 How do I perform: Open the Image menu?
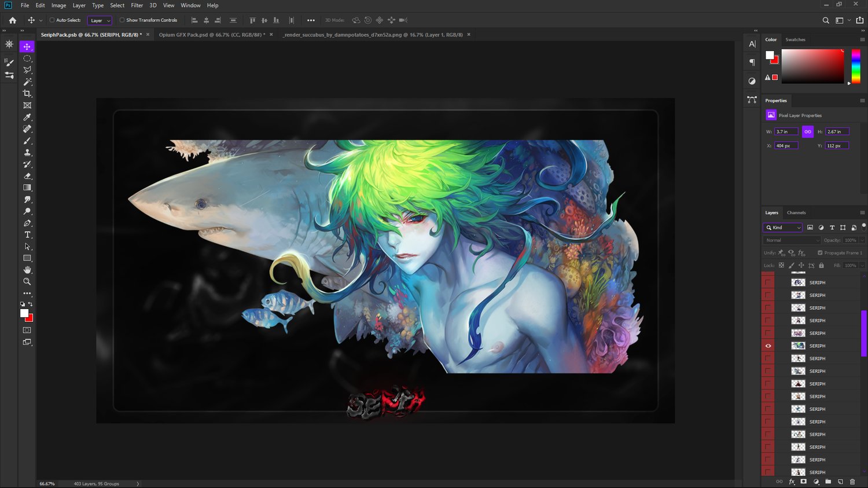(x=58, y=5)
